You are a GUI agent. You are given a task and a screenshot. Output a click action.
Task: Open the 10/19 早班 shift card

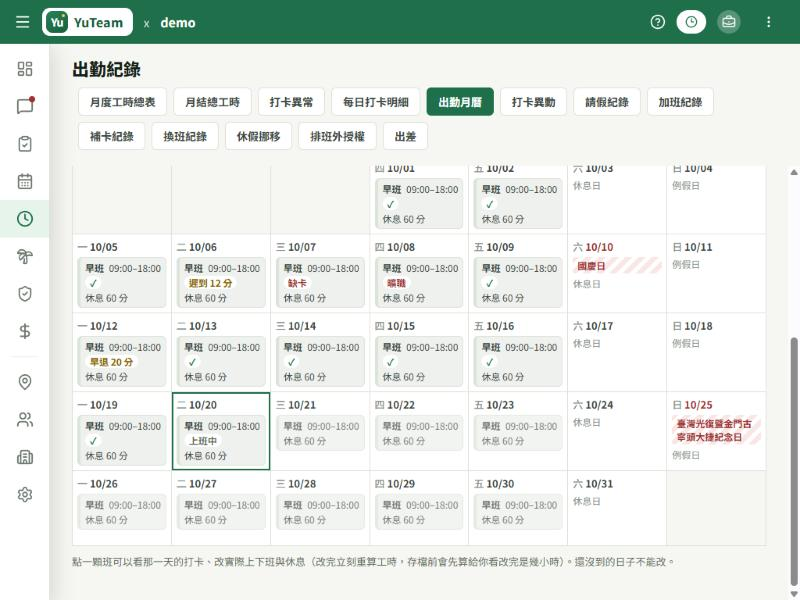pyautogui.click(x=122, y=441)
